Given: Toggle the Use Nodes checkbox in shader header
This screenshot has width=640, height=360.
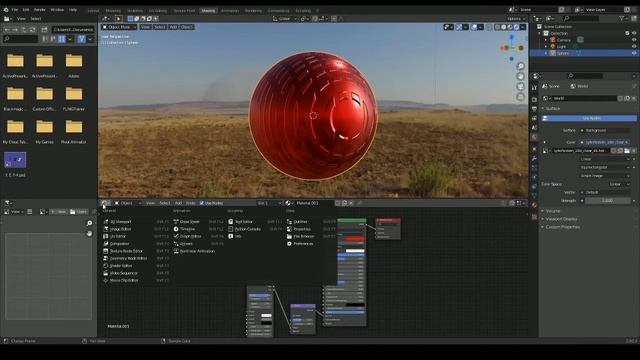Looking at the screenshot, I should coord(202,203).
